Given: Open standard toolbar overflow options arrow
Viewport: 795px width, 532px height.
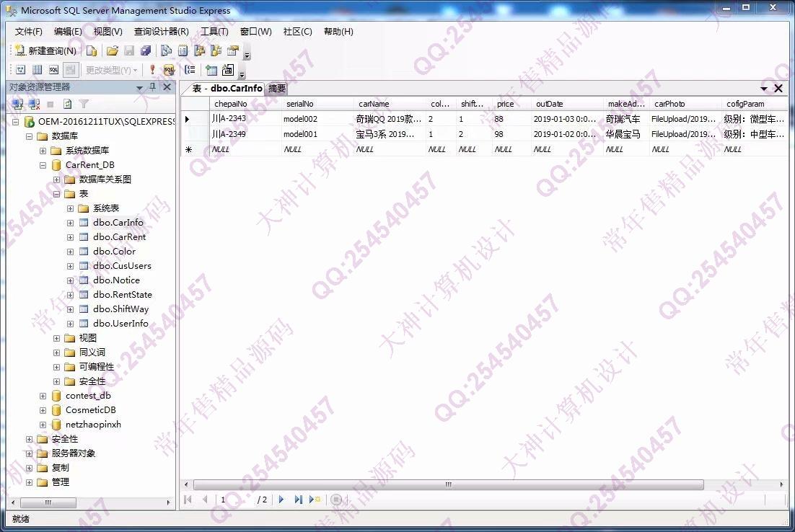Looking at the screenshot, I should coord(247,56).
